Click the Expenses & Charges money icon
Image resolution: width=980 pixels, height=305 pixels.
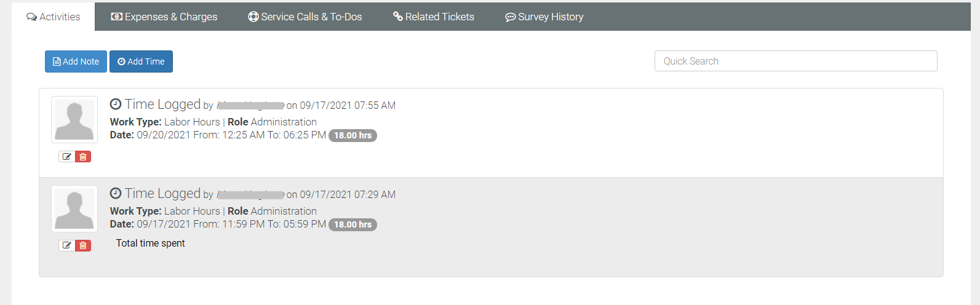click(x=116, y=17)
